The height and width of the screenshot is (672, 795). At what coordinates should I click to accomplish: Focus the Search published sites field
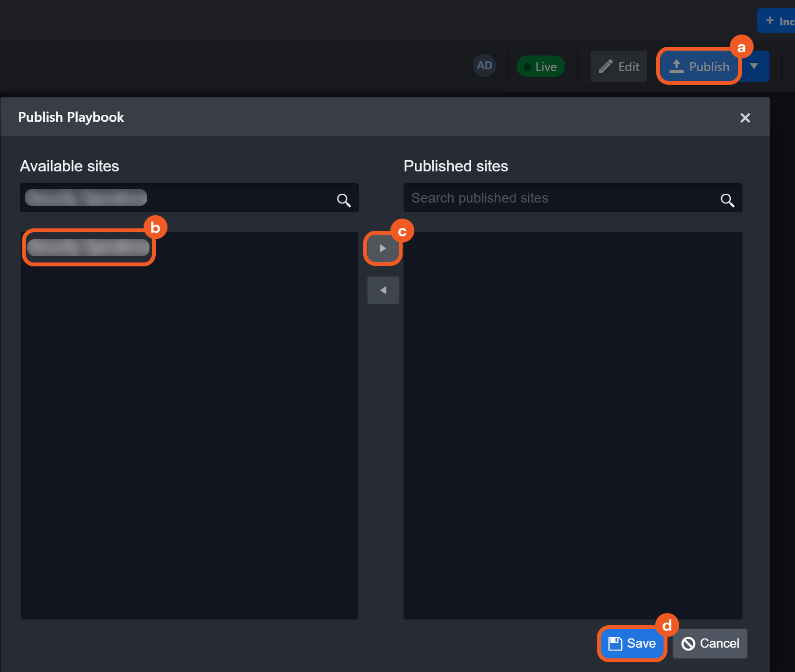point(560,198)
